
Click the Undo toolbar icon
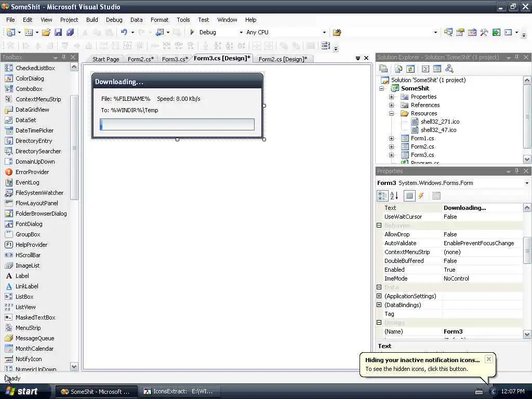124,32
